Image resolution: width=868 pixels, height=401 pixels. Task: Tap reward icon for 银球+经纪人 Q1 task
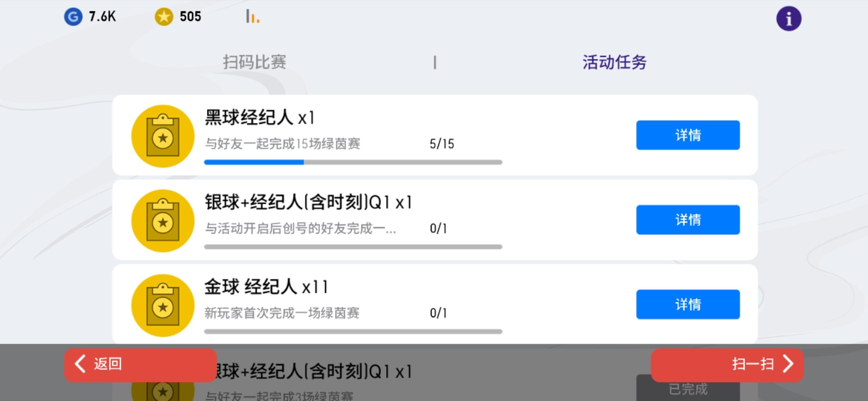tap(163, 221)
